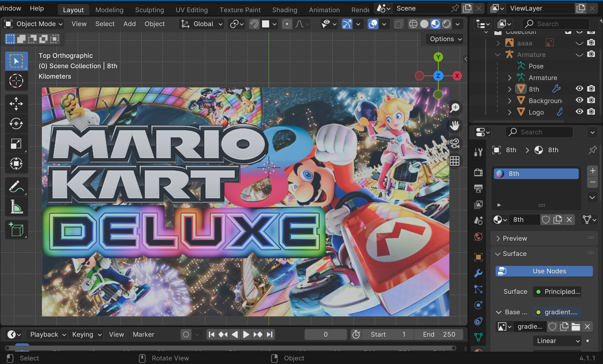The height and width of the screenshot is (364, 603).
Task: Select the Rotate tool
Action: click(x=16, y=124)
